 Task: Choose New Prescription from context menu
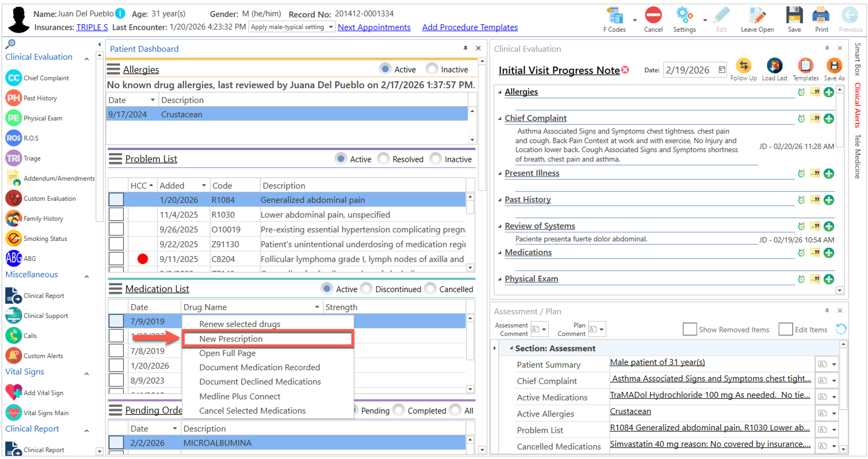pyautogui.click(x=231, y=339)
